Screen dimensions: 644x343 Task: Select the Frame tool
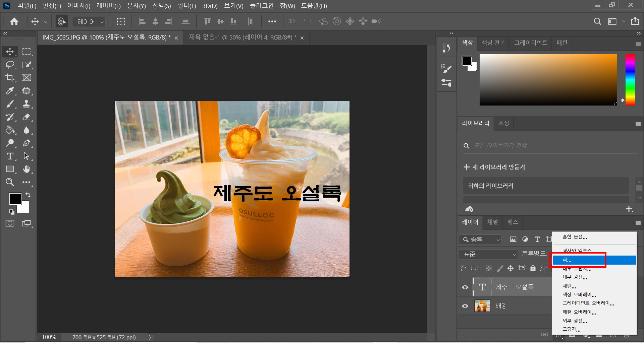tap(26, 78)
